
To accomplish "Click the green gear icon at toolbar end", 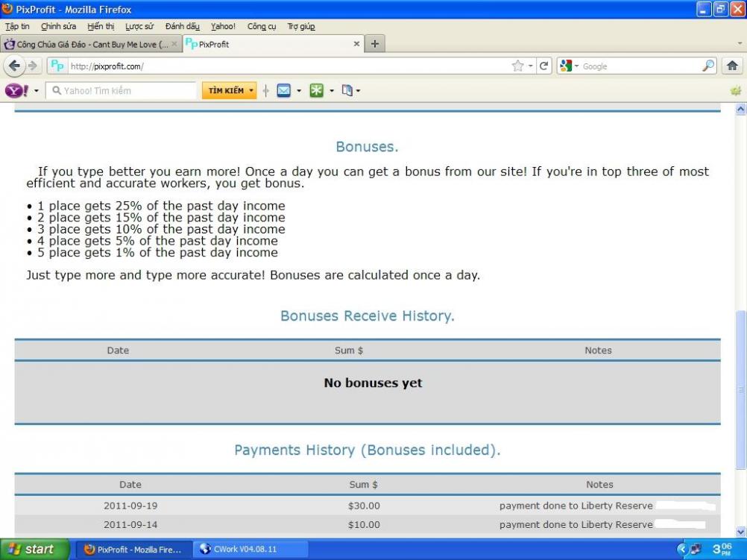I will click(736, 90).
